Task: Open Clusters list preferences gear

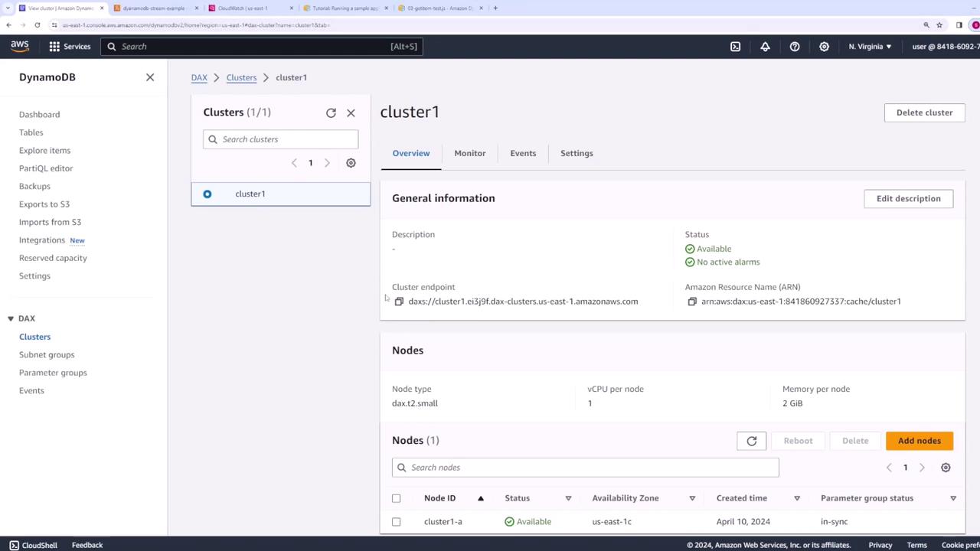Action: (351, 163)
